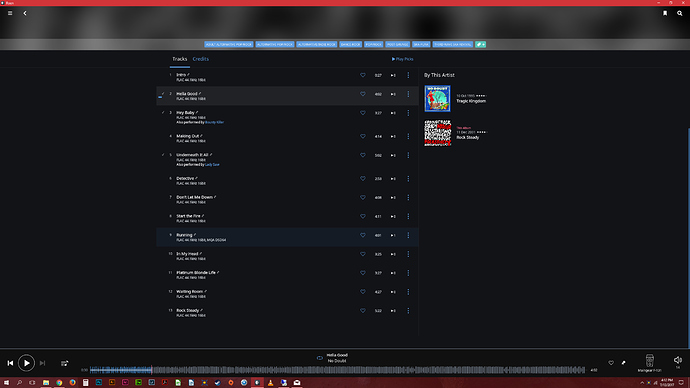
Task: Favorite the Hella Good track heart
Action: pyautogui.click(x=363, y=94)
